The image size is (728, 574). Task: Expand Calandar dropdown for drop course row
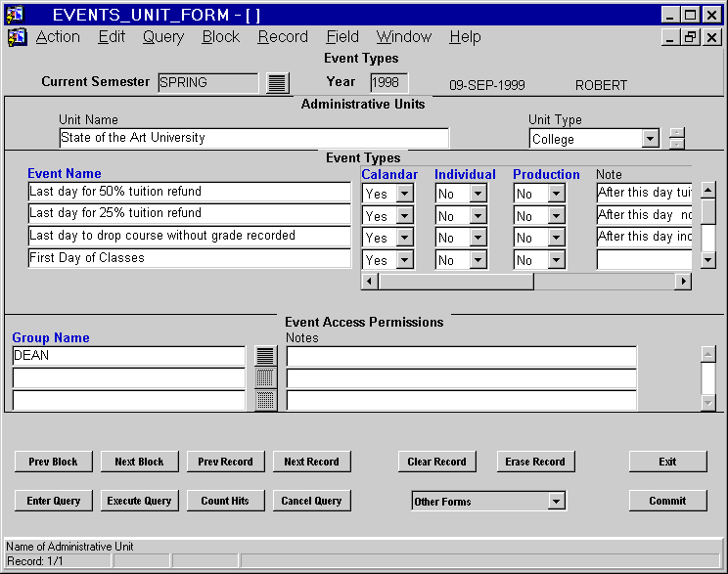pos(404,238)
